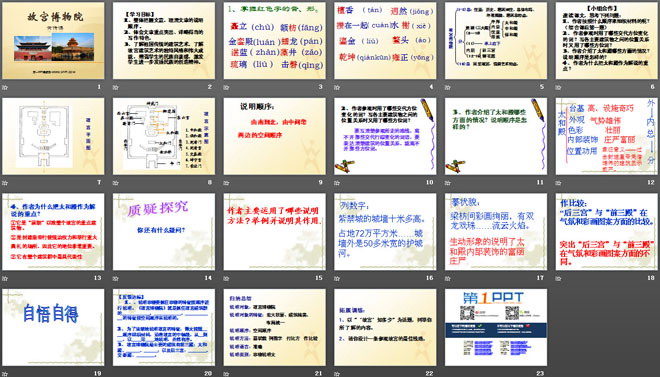This screenshot has width=660, height=377.
Task: Click the transition star icon under slide 14
Action: click(115, 279)
